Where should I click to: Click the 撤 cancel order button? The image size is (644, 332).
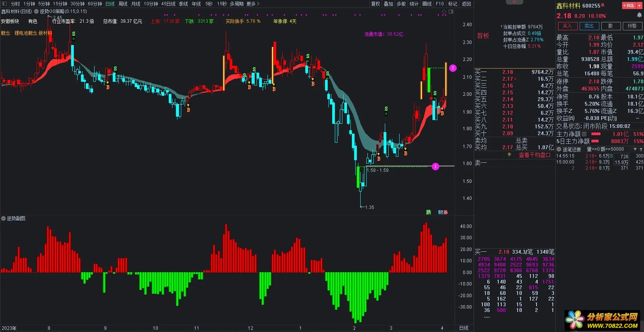click(611, 26)
